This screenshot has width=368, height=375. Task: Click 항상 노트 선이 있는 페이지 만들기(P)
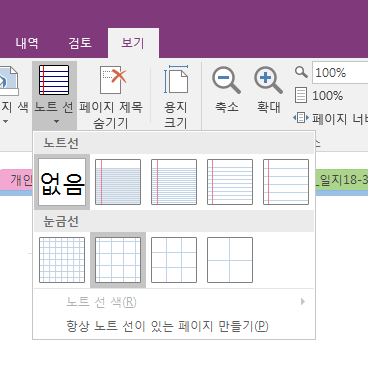click(174, 326)
